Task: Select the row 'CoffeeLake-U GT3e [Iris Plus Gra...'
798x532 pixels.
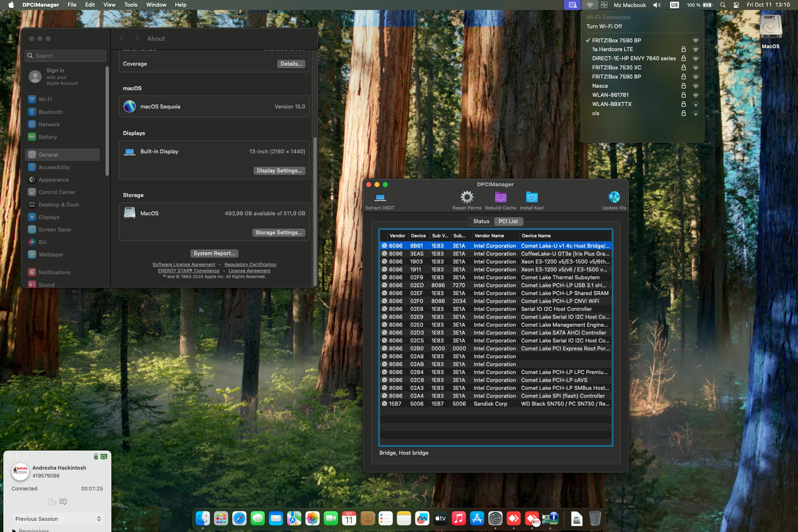Action: click(495, 254)
